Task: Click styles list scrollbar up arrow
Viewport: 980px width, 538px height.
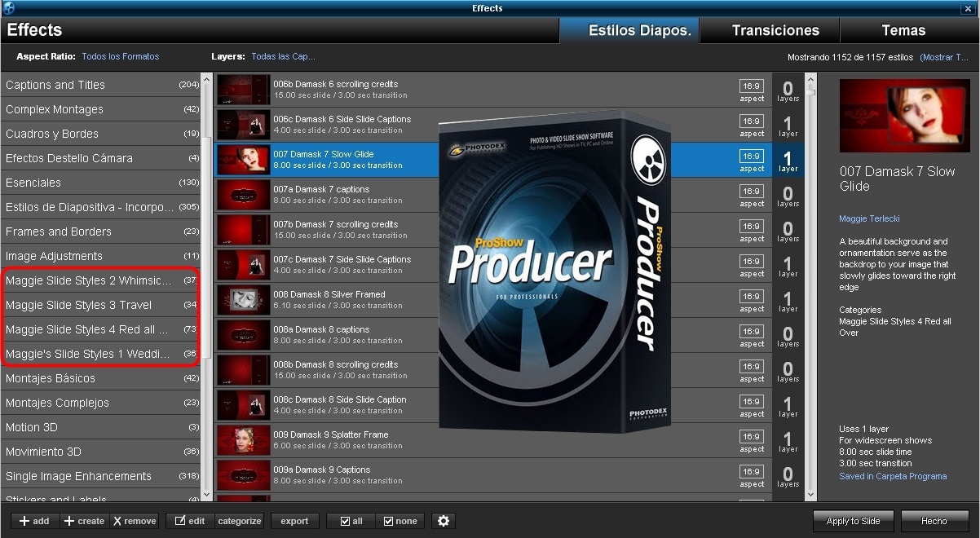Action: point(810,79)
